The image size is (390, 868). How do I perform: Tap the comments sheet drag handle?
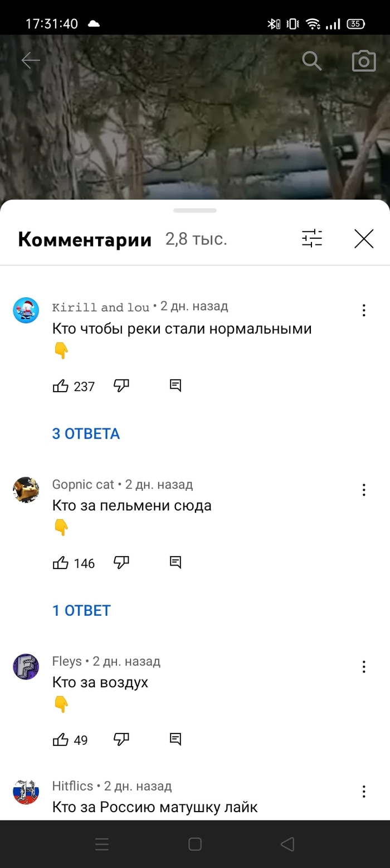[x=195, y=210]
